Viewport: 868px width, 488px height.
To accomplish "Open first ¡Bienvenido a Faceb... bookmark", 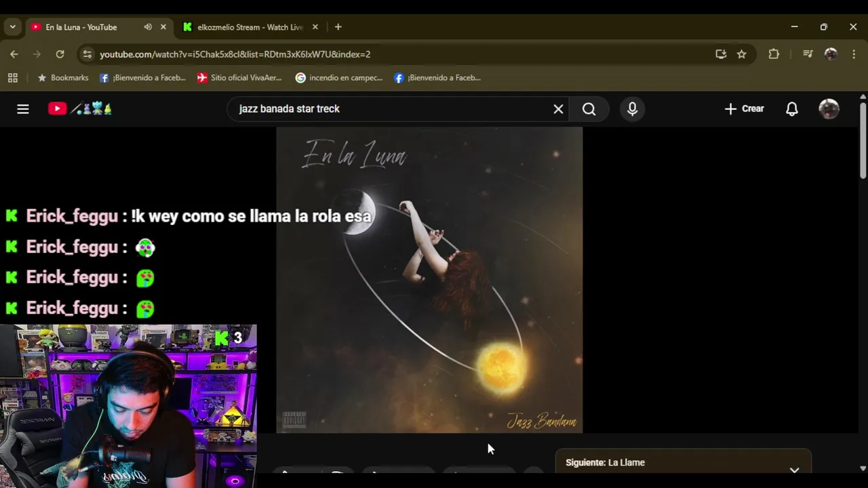I will click(x=142, y=78).
